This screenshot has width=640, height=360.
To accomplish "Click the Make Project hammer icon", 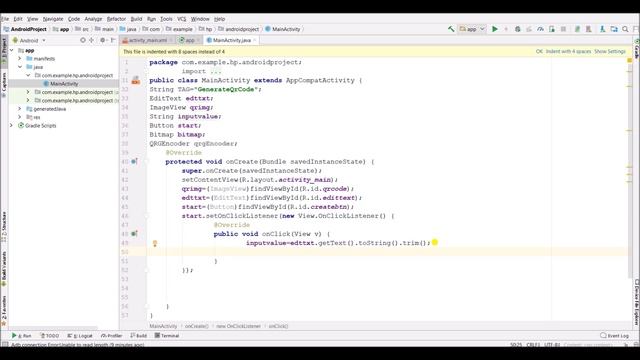I will coord(451,29).
